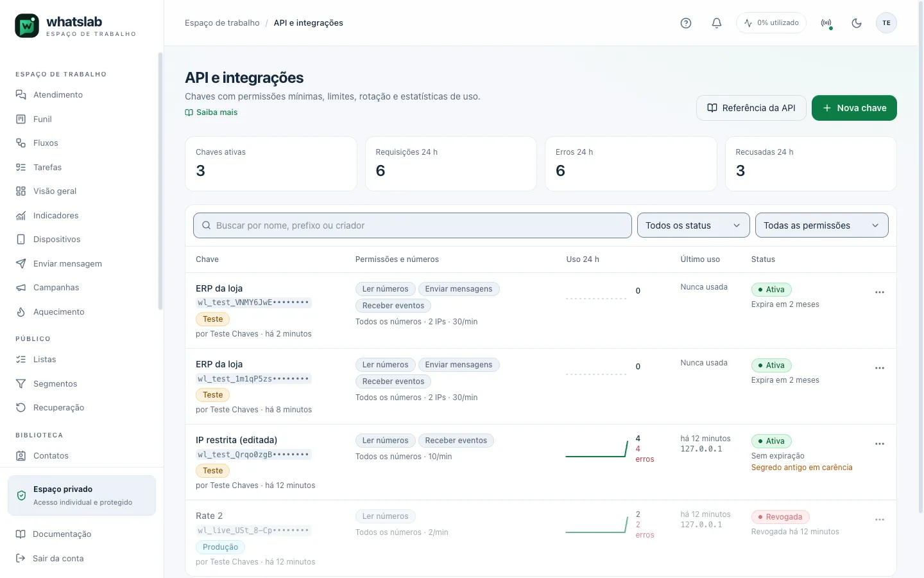Click the whatslab logo
The image size is (924, 578).
click(x=76, y=26)
